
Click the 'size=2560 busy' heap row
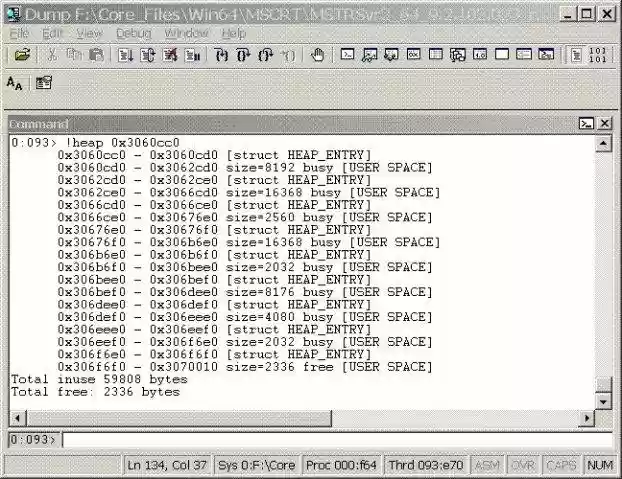[x=245, y=217]
